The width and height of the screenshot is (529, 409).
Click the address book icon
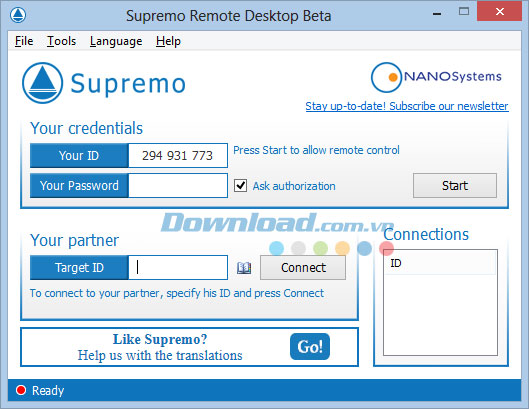[244, 268]
